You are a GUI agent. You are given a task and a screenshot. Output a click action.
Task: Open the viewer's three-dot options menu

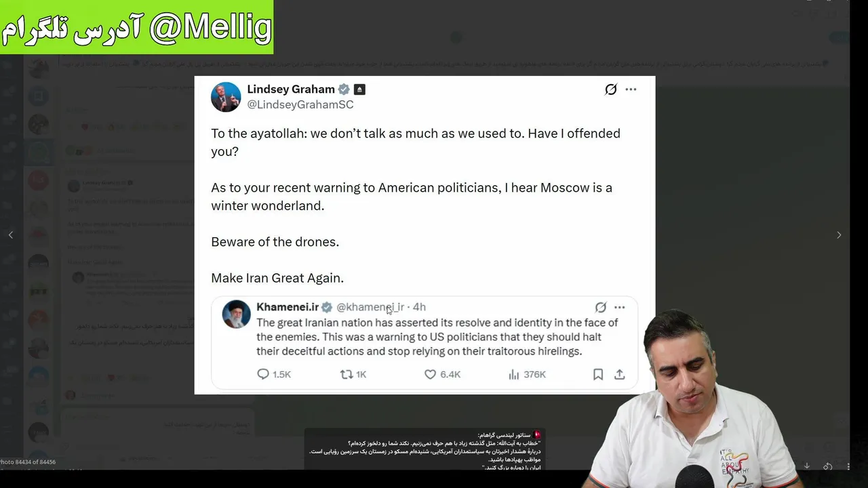point(848,466)
